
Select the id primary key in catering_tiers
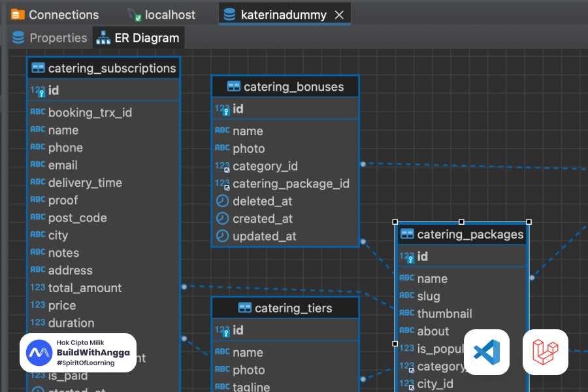(x=238, y=330)
